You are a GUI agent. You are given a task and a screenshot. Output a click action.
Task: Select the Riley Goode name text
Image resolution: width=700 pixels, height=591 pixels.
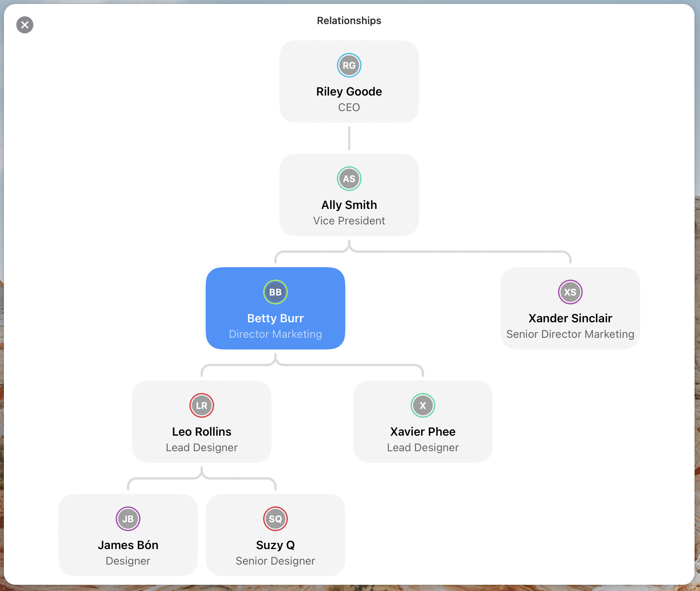(349, 92)
